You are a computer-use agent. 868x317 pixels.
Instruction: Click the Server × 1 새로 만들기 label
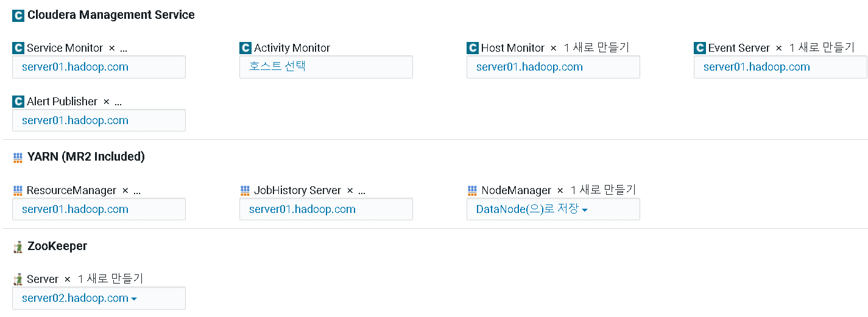pyautogui.click(x=85, y=279)
